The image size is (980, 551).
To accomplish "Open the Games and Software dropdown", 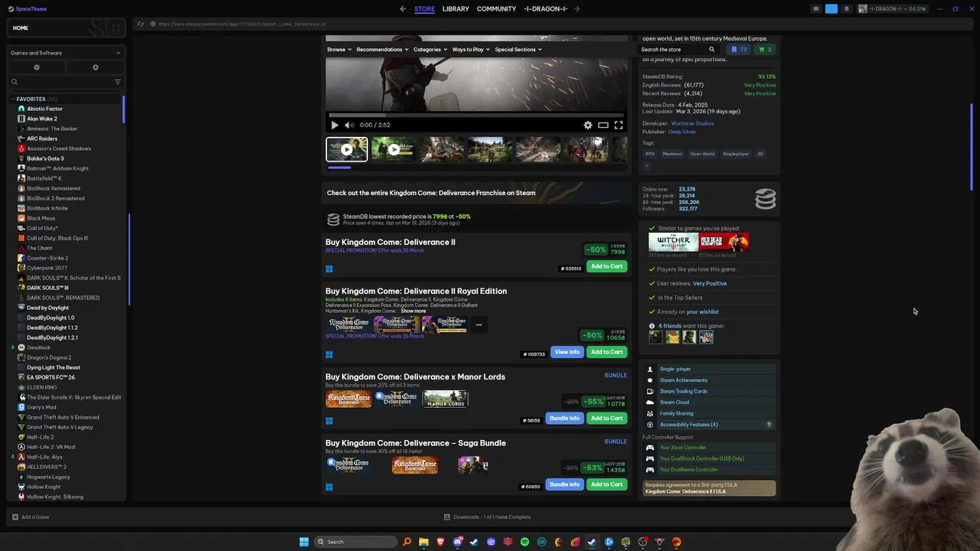I will tap(66, 53).
